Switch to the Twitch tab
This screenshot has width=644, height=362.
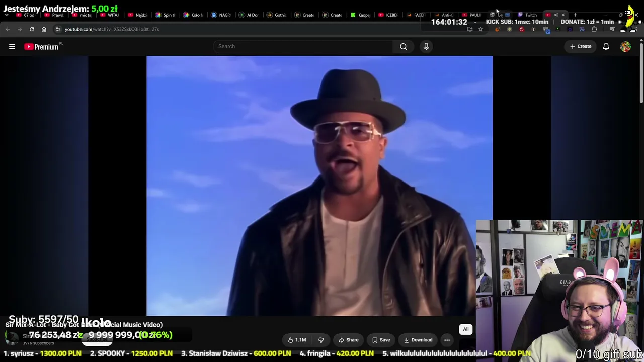point(527,15)
